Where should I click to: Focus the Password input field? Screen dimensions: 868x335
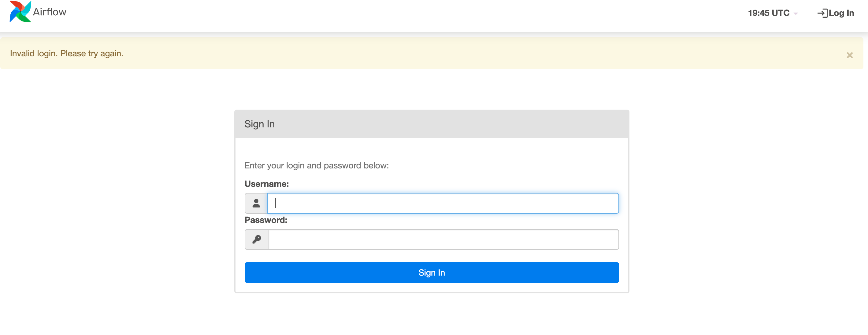[443, 239]
